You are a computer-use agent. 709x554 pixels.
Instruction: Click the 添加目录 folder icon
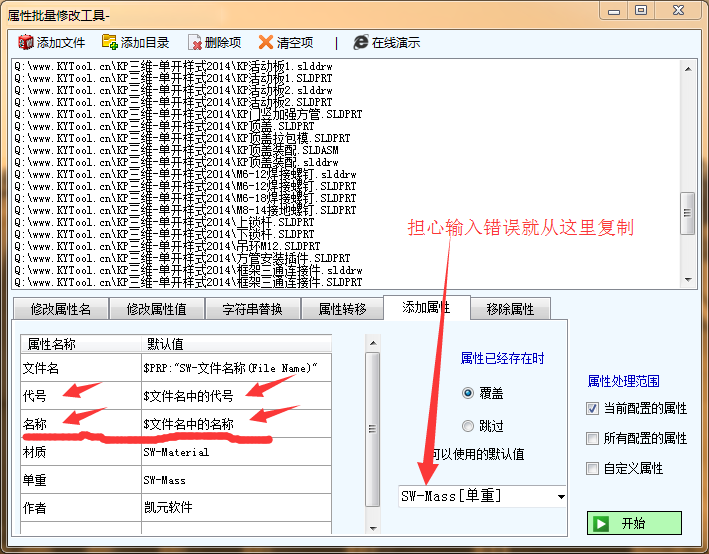coord(110,42)
